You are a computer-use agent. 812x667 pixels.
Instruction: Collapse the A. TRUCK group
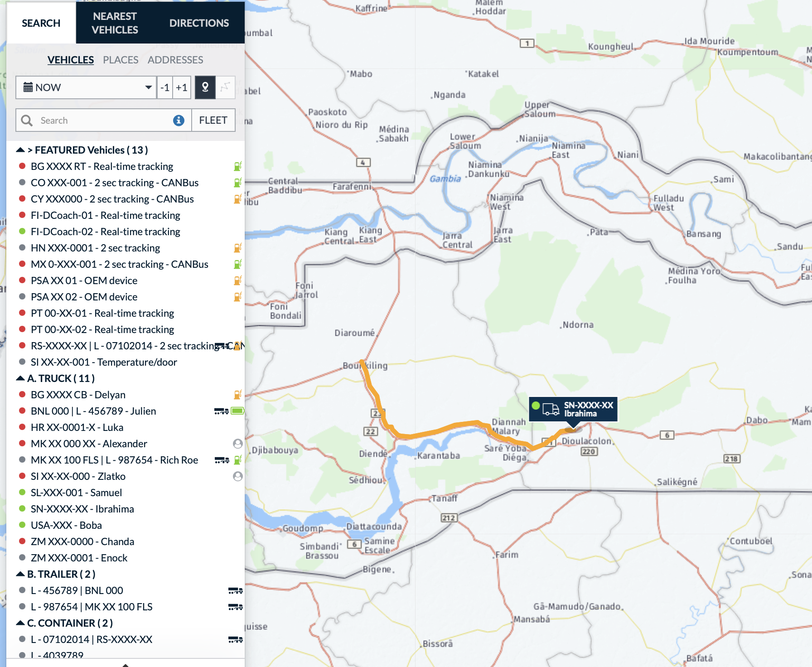[20, 378]
